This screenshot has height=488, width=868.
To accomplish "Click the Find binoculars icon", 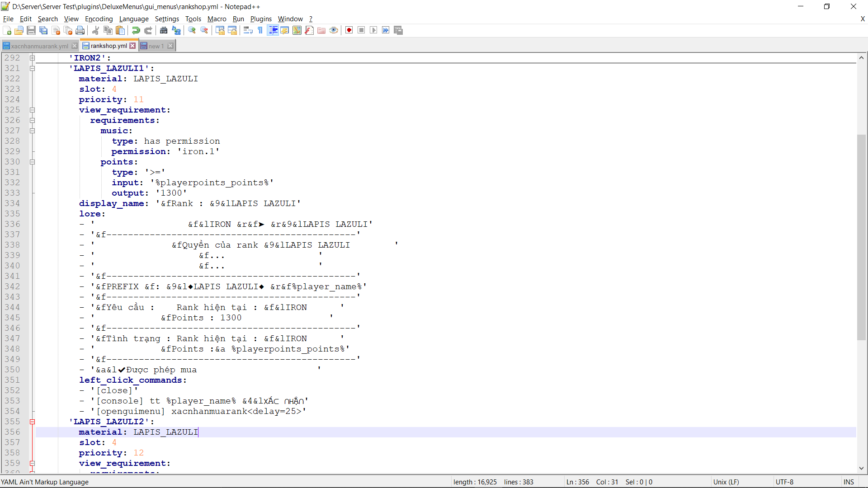I will coord(164,30).
